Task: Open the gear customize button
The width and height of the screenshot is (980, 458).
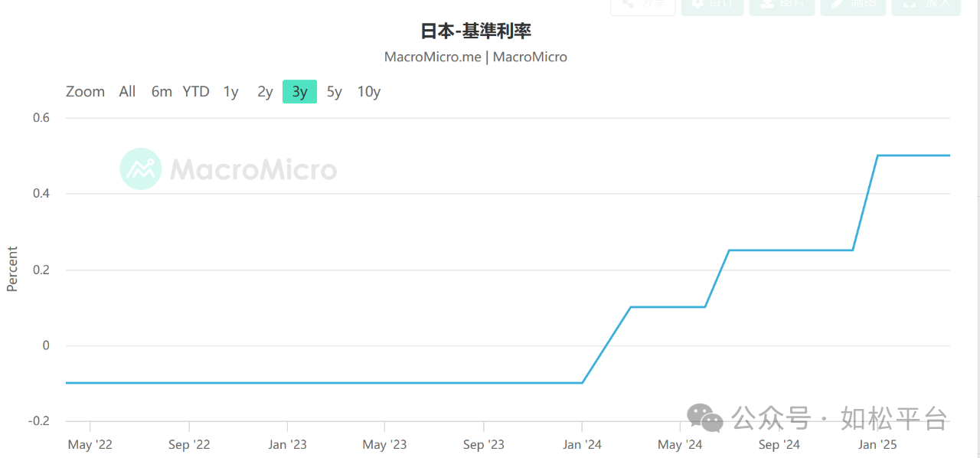Action: coord(712,6)
